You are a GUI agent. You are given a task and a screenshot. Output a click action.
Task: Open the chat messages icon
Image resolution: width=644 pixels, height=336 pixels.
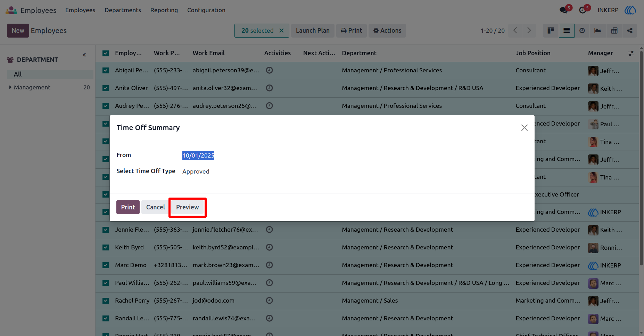click(563, 10)
